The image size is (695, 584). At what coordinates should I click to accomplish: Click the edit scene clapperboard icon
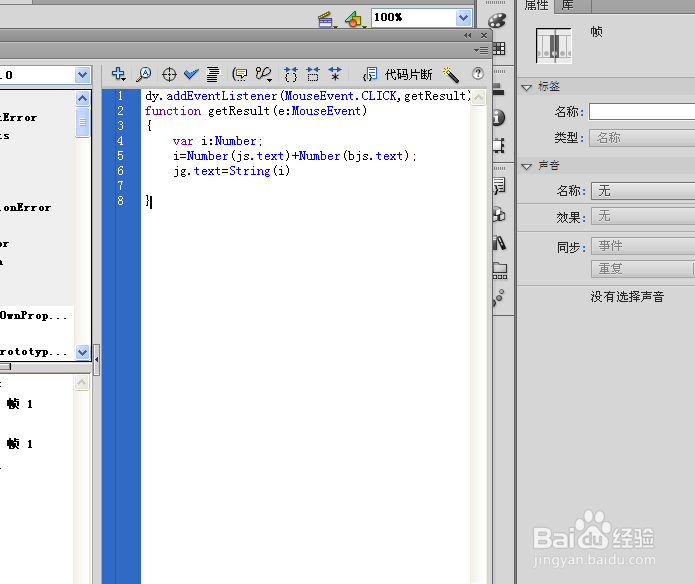point(325,19)
